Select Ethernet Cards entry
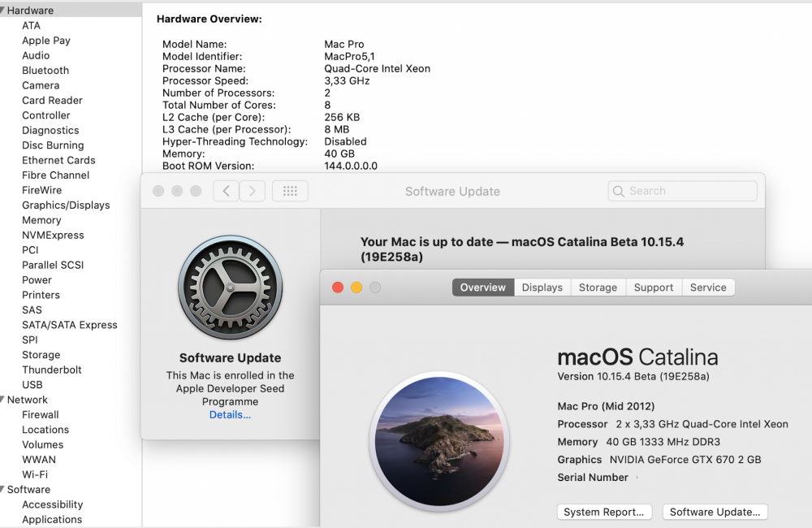The height and width of the screenshot is (528, 812). 58,160
